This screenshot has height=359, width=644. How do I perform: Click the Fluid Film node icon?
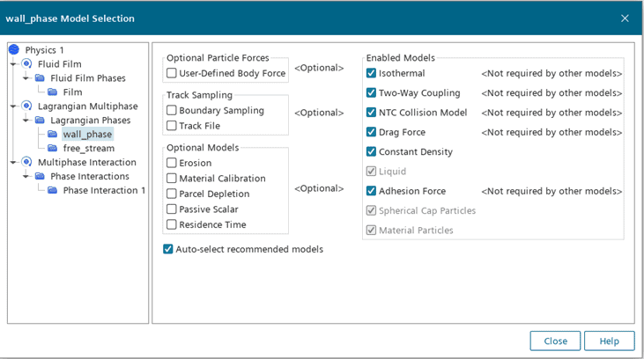[26, 64]
